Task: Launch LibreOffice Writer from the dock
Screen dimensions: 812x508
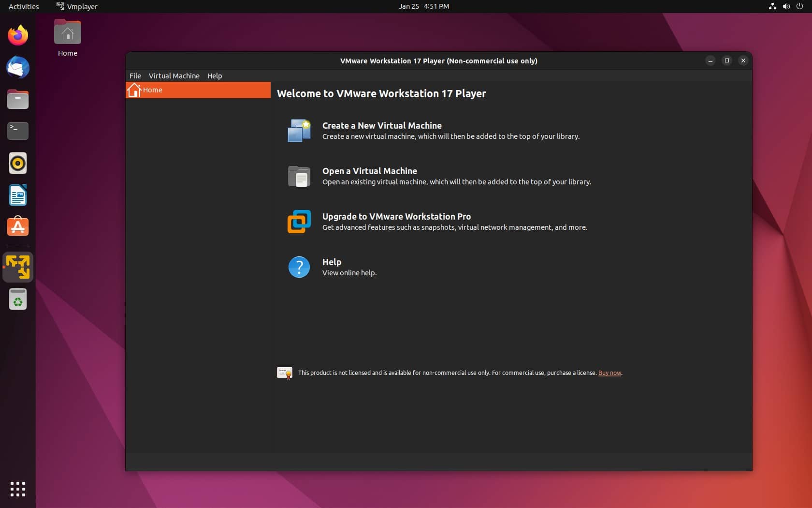Action: (x=17, y=195)
